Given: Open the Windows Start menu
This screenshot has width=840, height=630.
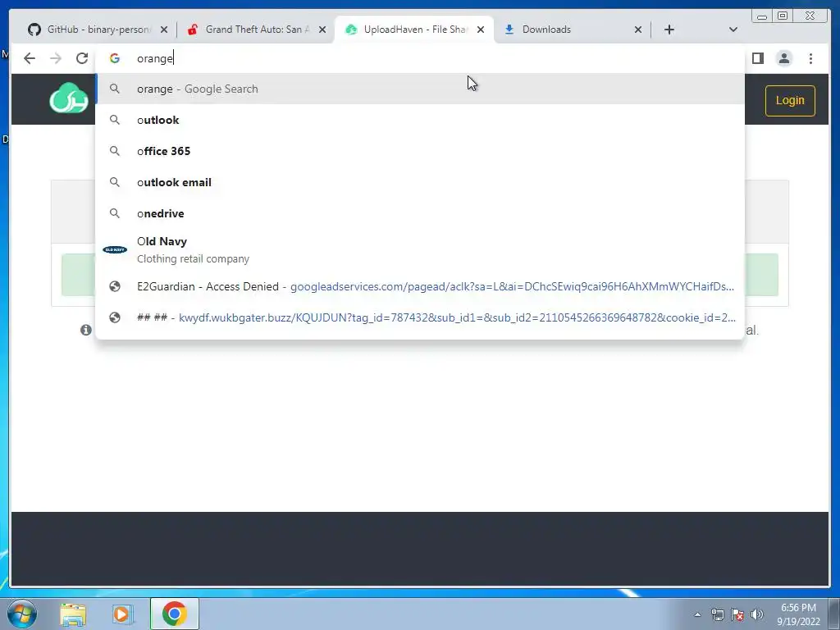Looking at the screenshot, I should (x=22, y=614).
